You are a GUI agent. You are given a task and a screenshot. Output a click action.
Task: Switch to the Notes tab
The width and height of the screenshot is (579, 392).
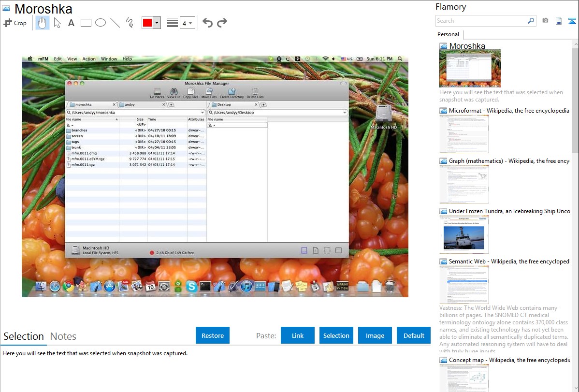pyautogui.click(x=63, y=336)
